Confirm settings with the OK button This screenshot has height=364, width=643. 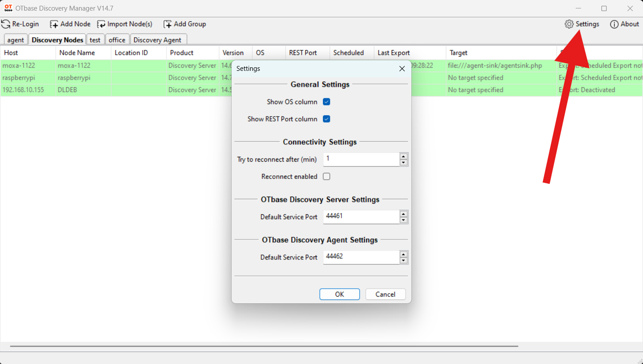(x=340, y=294)
